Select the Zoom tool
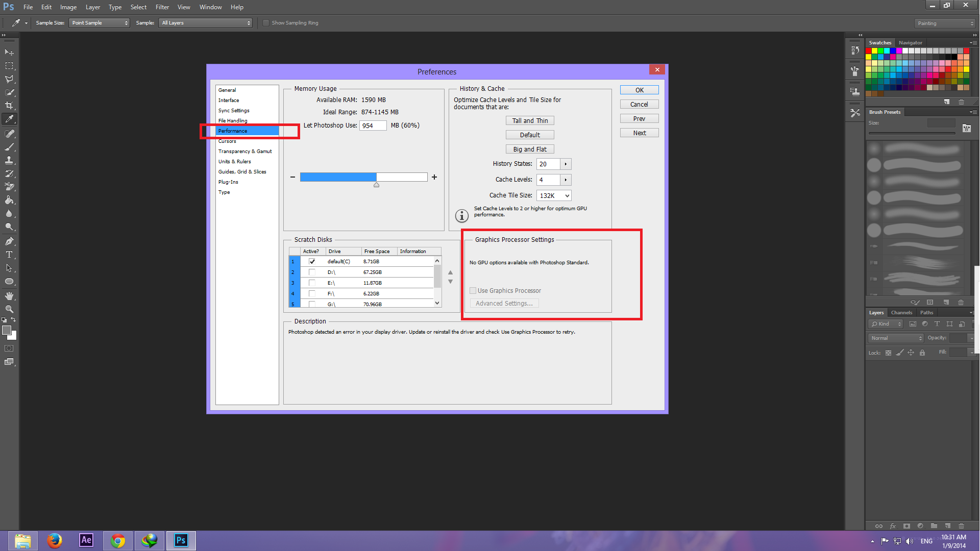The height and width of the screenshot is (551, 980). coord(9,310)
